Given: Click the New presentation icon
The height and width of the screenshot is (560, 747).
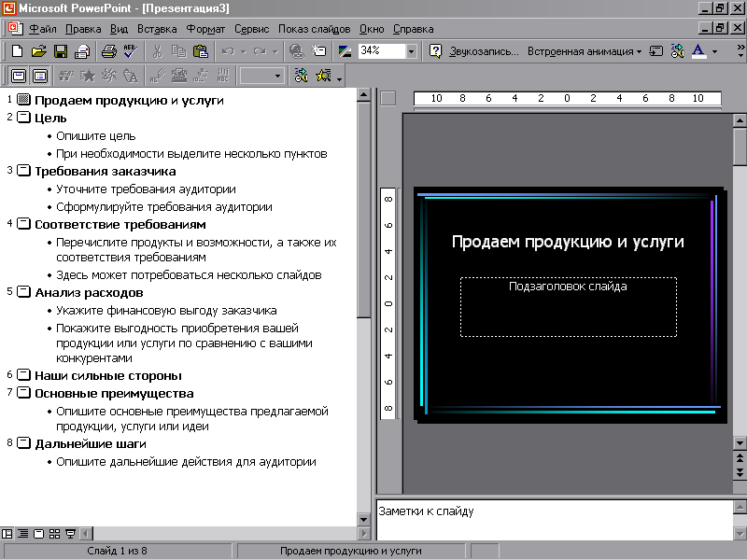Looking at the screenshot, I should click(17, 51).
